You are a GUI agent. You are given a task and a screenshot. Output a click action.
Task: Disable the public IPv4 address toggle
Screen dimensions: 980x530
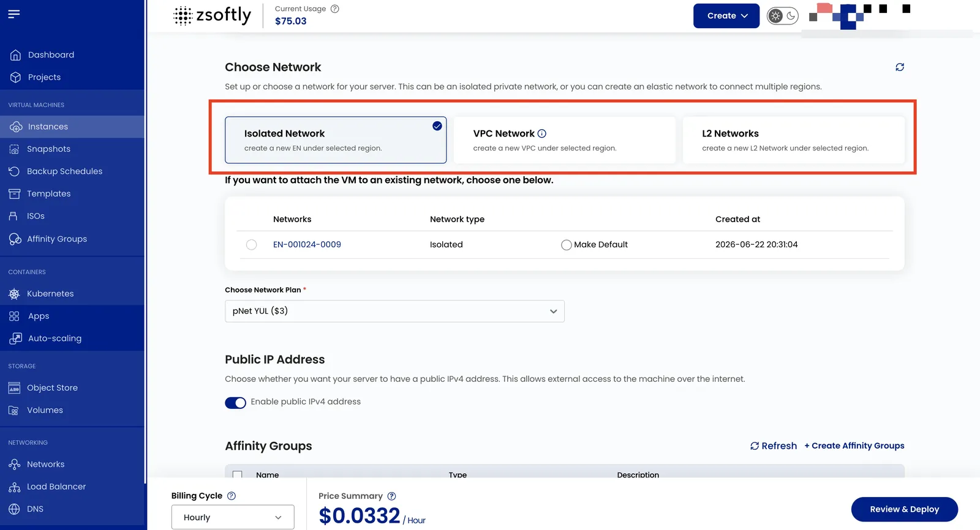[235, 403]
